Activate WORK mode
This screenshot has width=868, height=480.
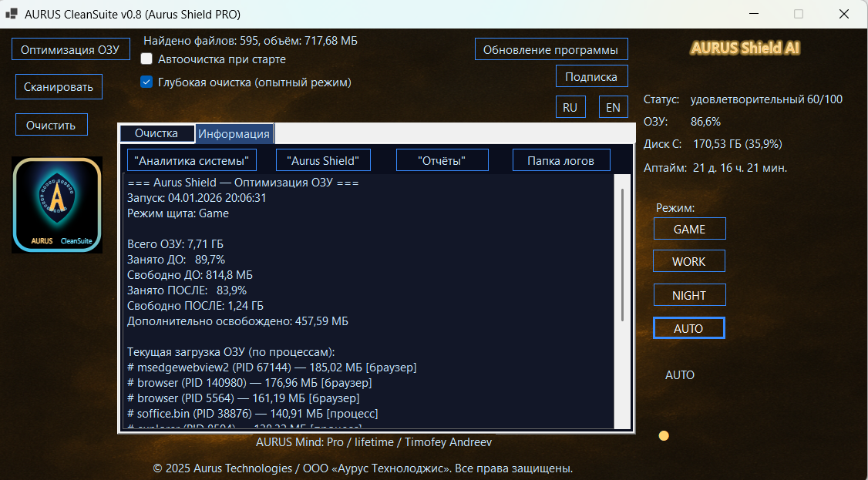689,261
